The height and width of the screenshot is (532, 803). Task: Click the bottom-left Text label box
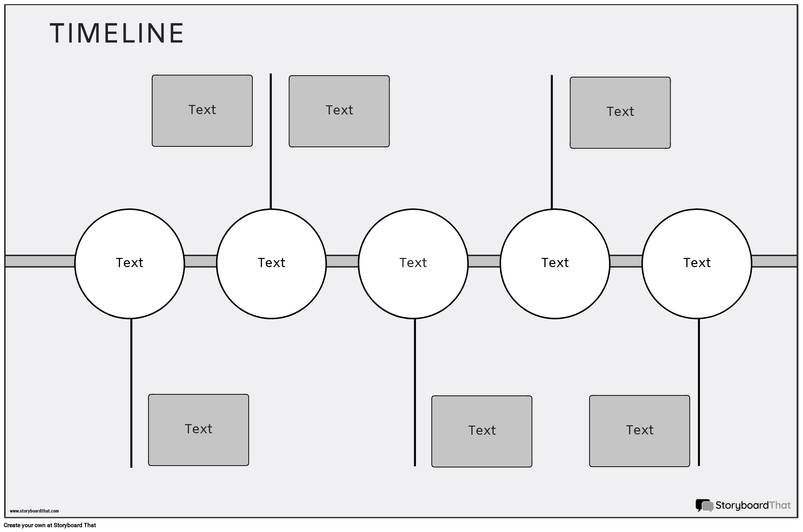(x=198, y=427)
